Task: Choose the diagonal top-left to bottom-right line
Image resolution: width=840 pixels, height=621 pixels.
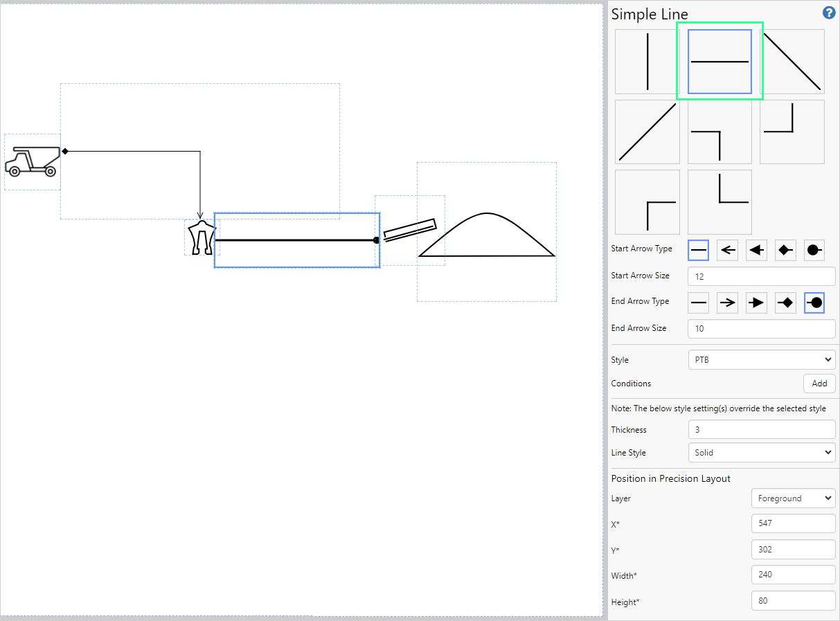Action: (x=792, y=62)
